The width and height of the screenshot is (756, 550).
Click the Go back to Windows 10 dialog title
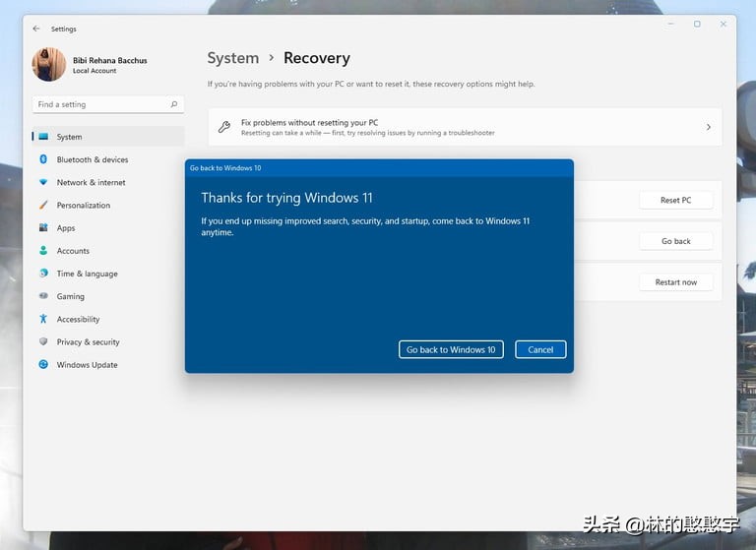[x=225, y=167]
